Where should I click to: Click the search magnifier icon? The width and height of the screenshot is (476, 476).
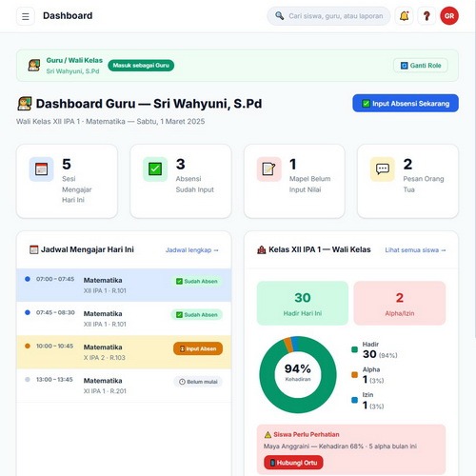(279, 15)
